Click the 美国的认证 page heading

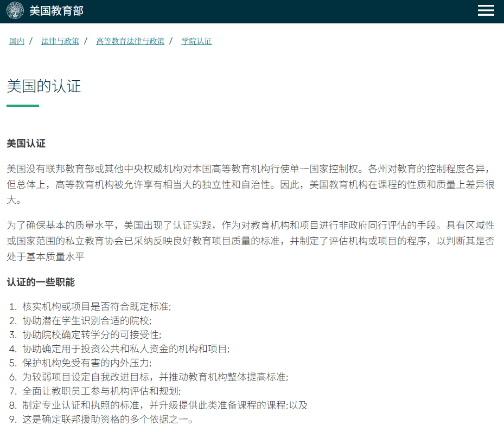coord(44,86)
